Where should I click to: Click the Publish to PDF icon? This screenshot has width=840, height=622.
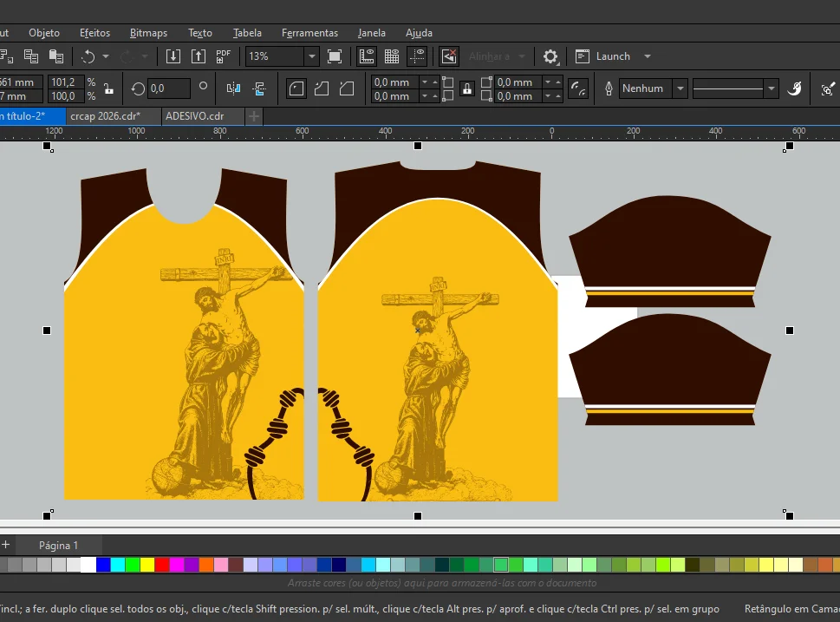tap(223, 56)
